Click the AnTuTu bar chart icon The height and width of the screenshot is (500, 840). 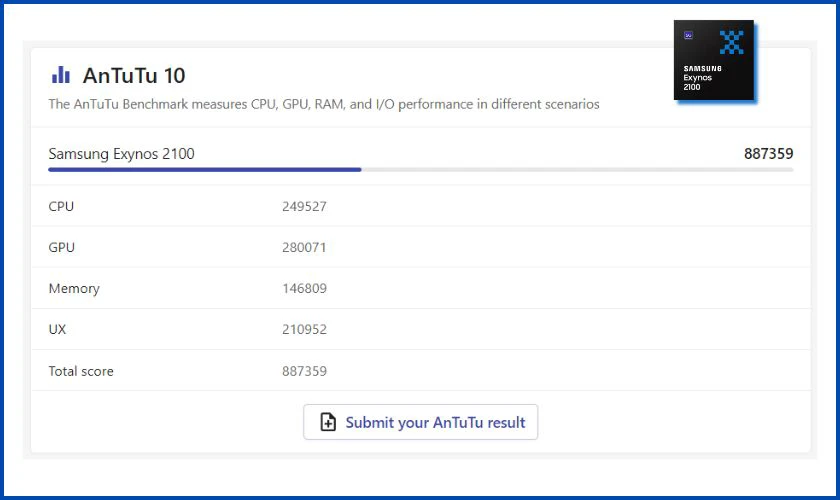(61, 75)
